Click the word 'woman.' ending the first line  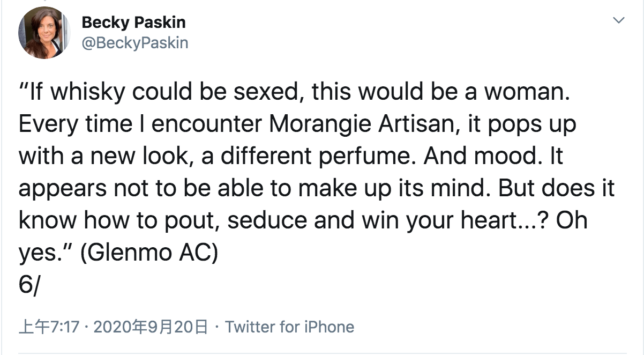pos(527,92)
